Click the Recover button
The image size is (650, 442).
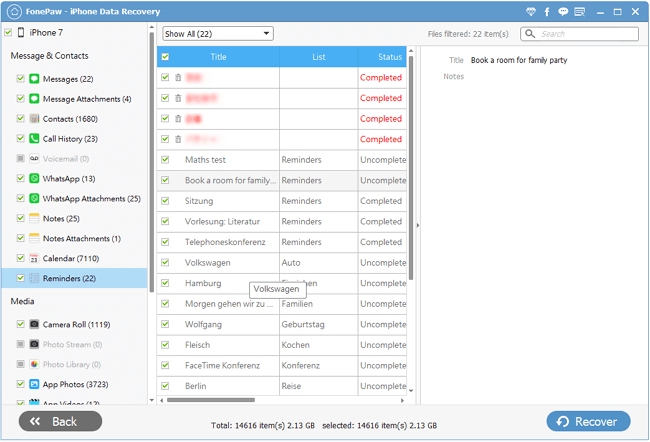tap(589, 421)
